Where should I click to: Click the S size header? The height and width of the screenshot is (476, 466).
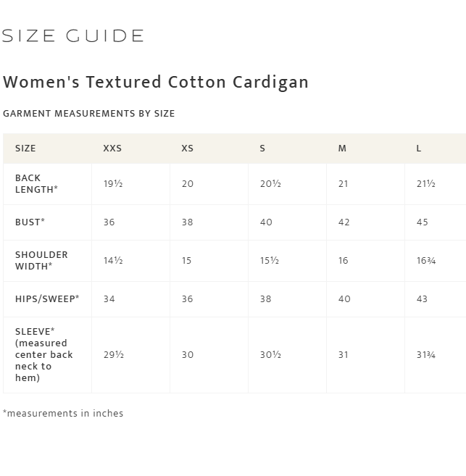pos(262,149)
